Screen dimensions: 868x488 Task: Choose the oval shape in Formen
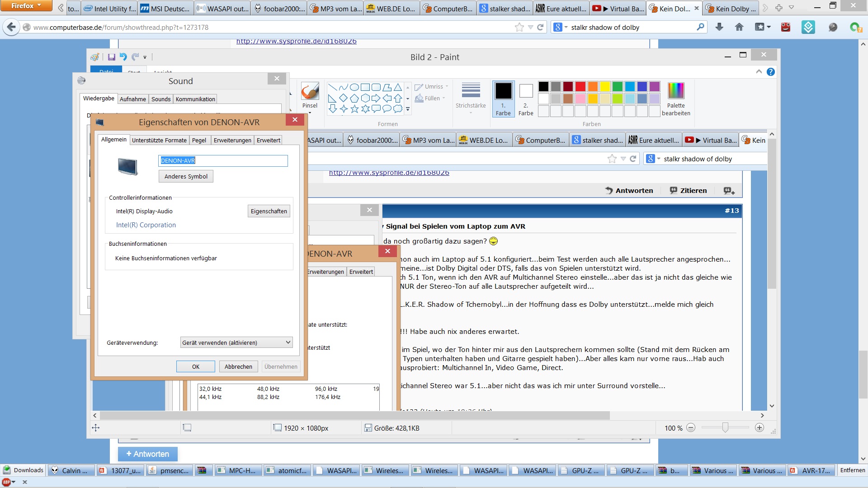(354, 87)
